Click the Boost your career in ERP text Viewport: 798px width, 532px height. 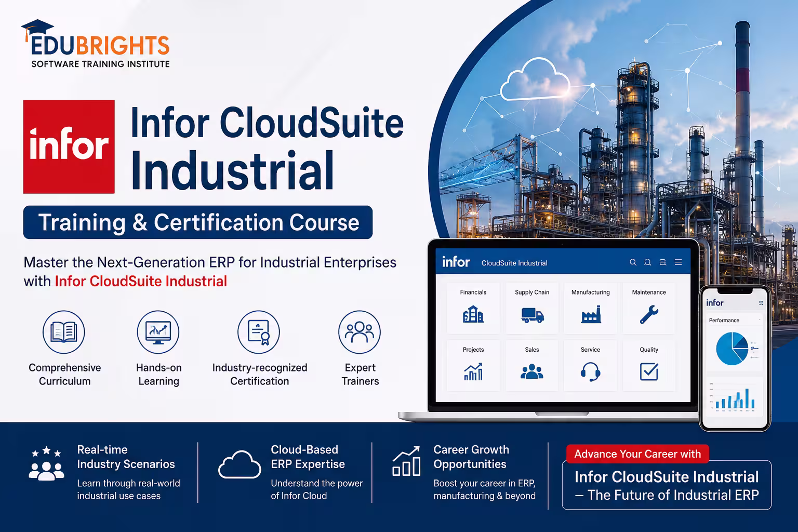(x=484, y=489)
